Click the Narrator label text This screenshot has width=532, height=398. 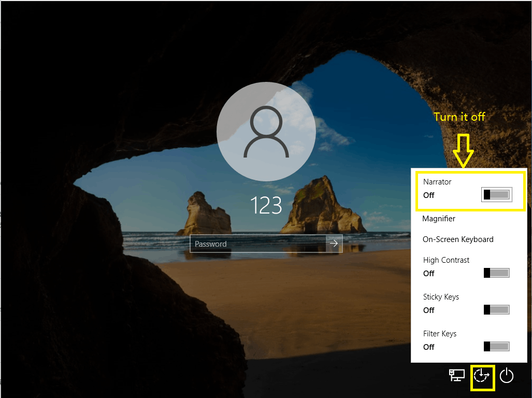coord(437,182)
